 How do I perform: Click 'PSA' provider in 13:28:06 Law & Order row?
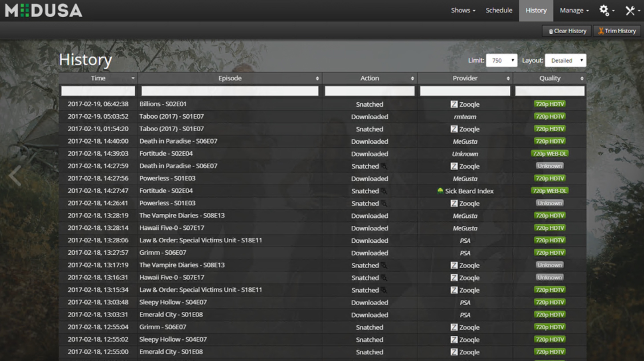pyautogui.click(x=465, y=240)
